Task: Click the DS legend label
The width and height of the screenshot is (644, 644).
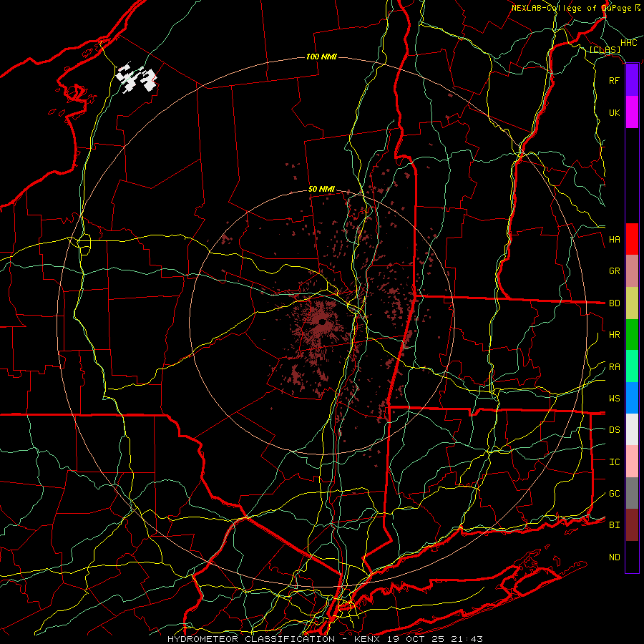Action: 614,430
